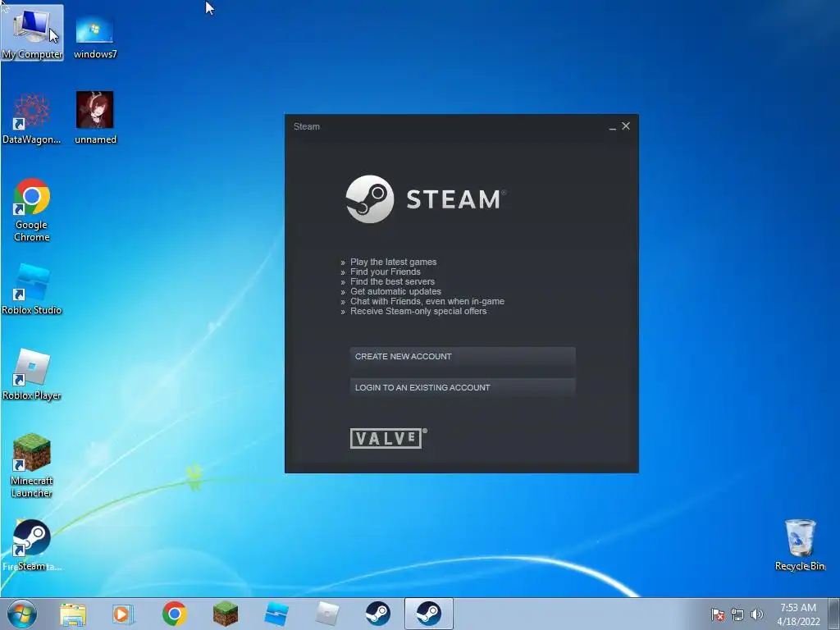This screenshot has width=840, height=630.
Task: Open Chrome from the taskbar
Action: point(174,614)
